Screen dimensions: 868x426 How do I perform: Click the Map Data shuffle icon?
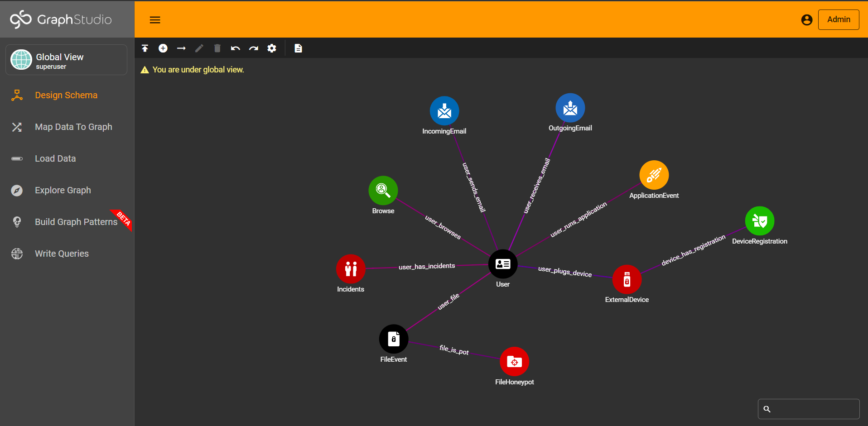17,127
